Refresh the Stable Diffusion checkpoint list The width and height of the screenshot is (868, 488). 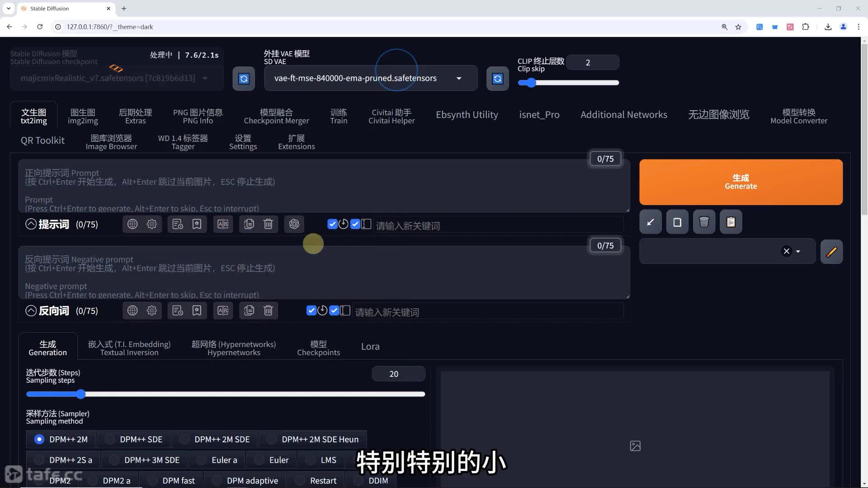point(244,79)
